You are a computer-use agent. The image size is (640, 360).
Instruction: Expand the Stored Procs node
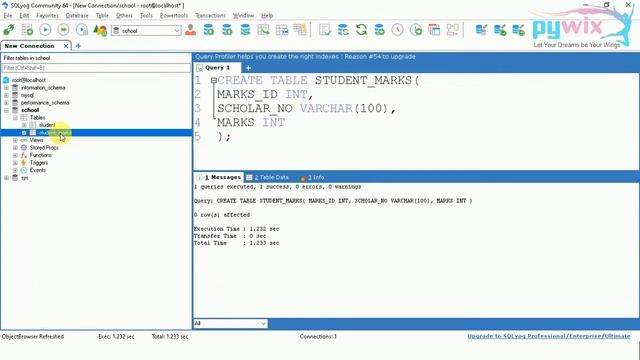15,147
